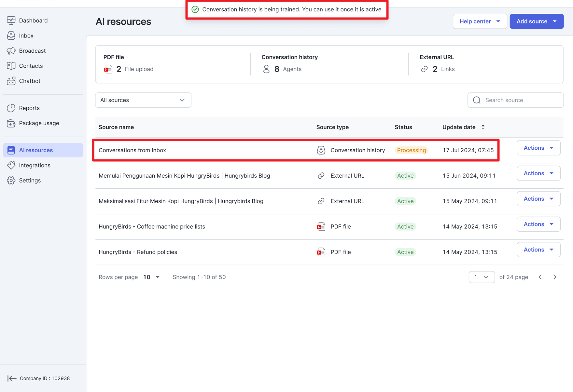Click the Integrations puzzle icon
573x392 pixels.
pos(11,165)
